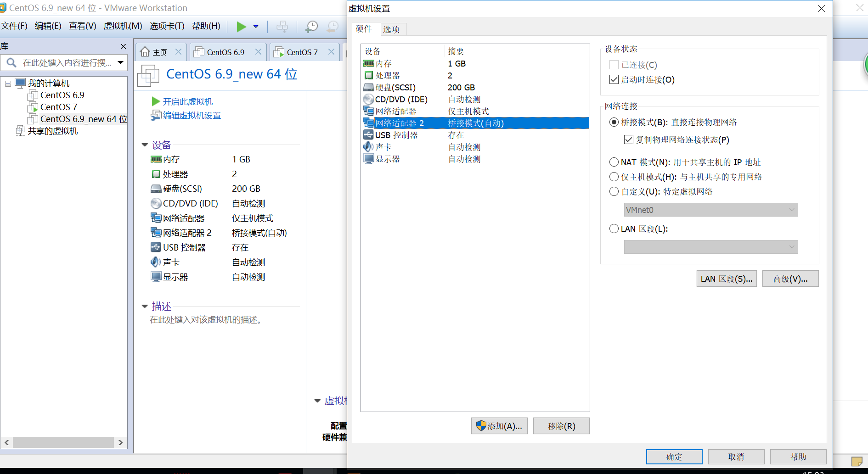
Task: Click the revert snapshot toolbar icon
Action: click(333, 27)
